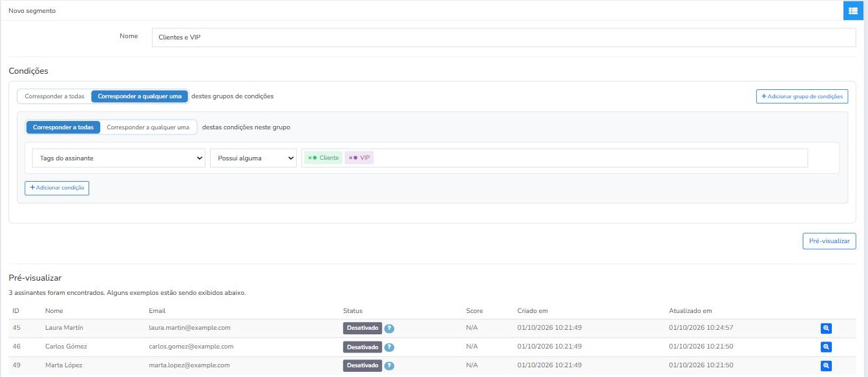868x377 pixels.
Task: Click the 'Criado em' column header
Action: pyautogui.click(x=533, y=311)
